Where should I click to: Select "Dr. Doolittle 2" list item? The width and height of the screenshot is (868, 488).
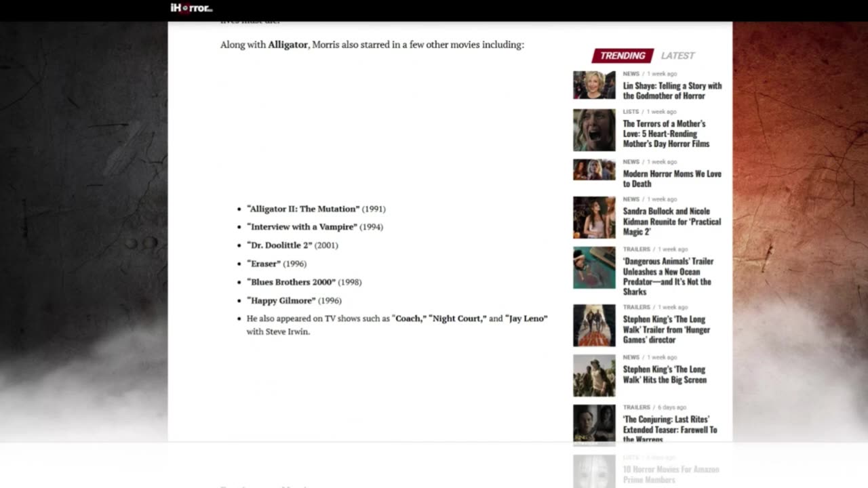(292, 245)
